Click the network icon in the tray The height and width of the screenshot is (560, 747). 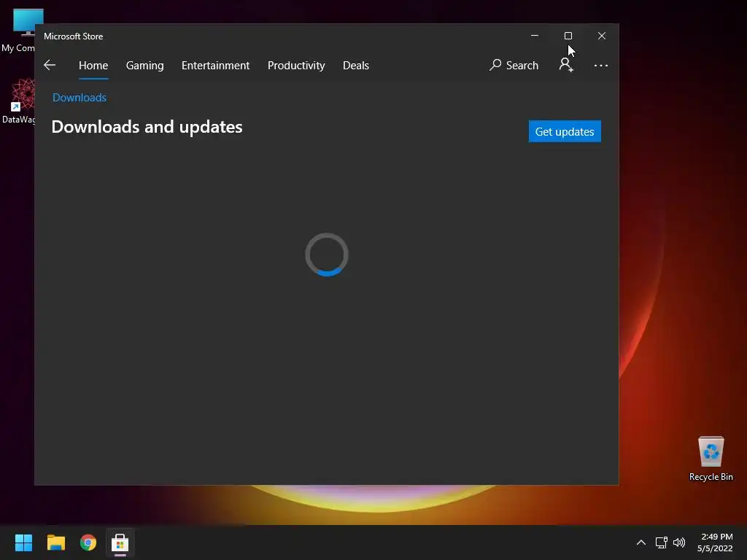coord(661,542)
